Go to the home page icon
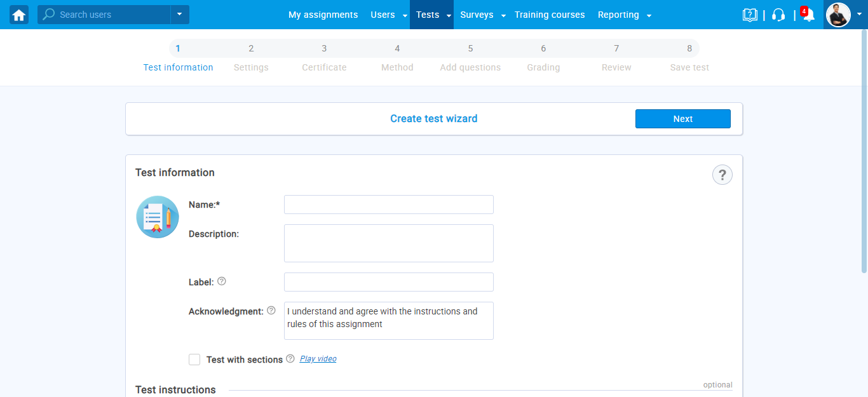This screenshot has height=397, width=868. pos(19,15)
